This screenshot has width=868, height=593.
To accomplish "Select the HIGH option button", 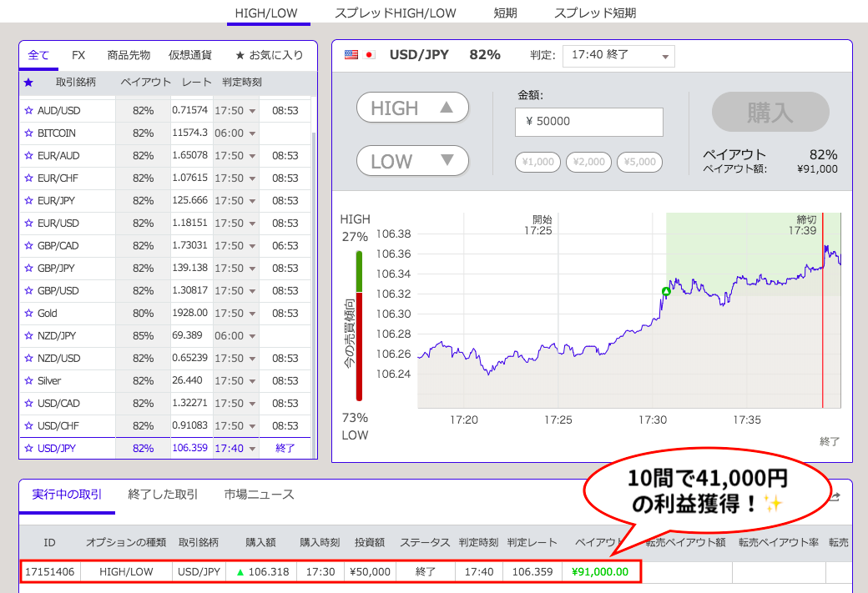I will (x=412, y=108).
